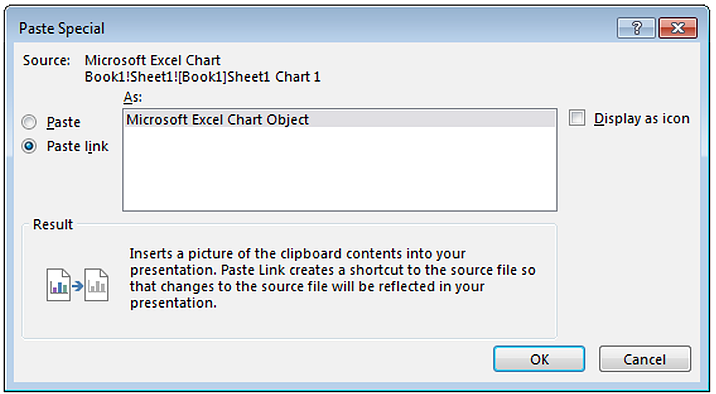Image resolution: width=716 pixels, height=394 pixels.
Task: Select the Paste radio button
Action: (29, 122)
